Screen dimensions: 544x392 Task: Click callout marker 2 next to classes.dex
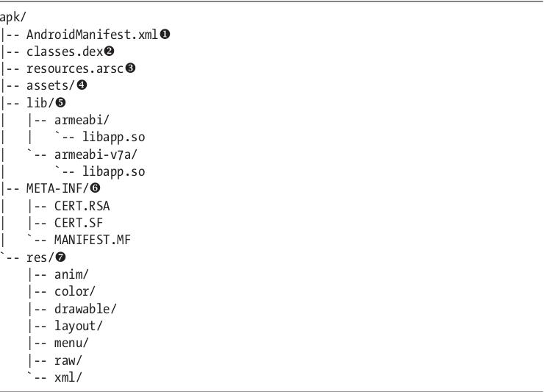point(109,51)
